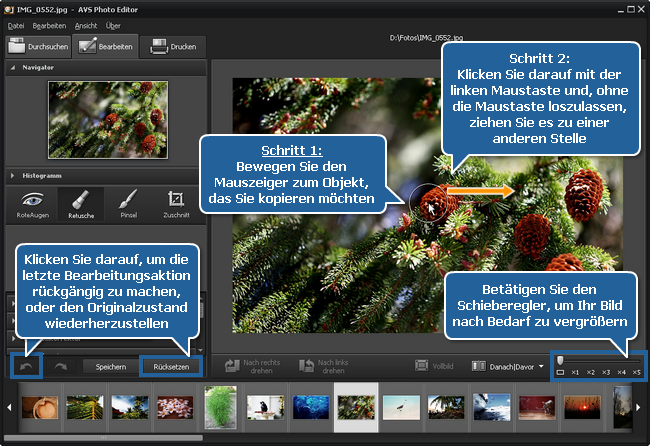This screenshot has width=650, height=446.
Task: Select the Pinsel brush tool
Action: coord(128,203)
